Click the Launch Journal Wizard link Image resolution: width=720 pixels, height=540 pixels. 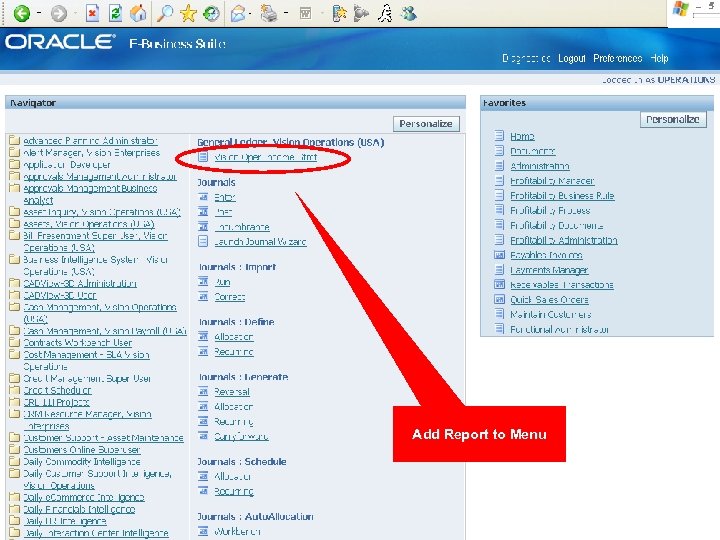[260, 242]
